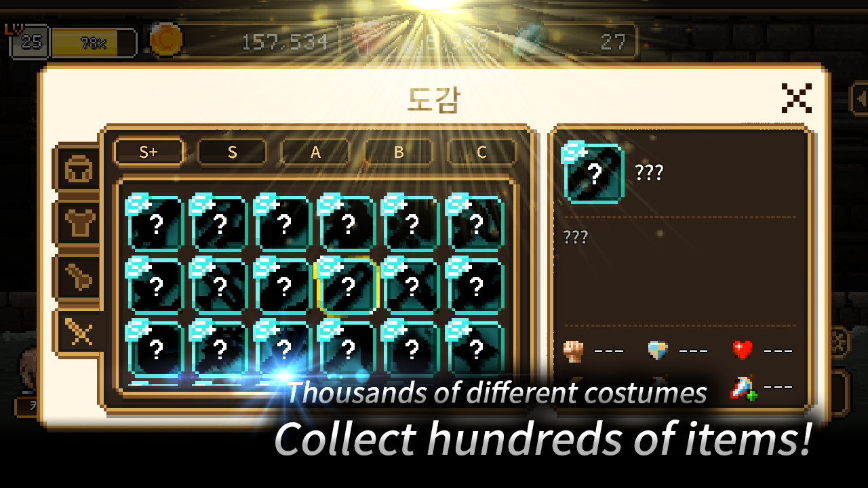
Task: Click the gold coin currency icon
Action: coord(165,41)
